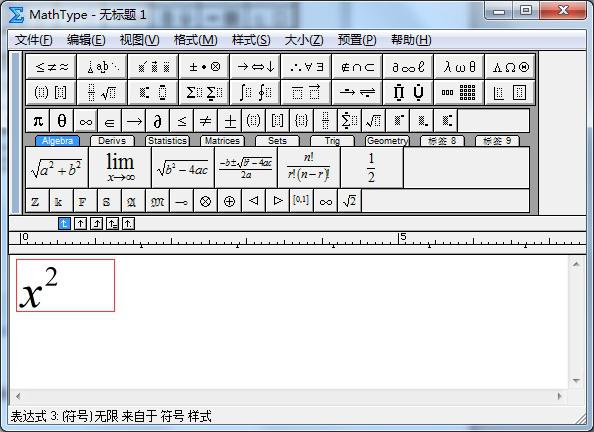Viewport: 594px width, 432px height.
Task: Switch to the Matrices tab
Action: click(222, 141)
